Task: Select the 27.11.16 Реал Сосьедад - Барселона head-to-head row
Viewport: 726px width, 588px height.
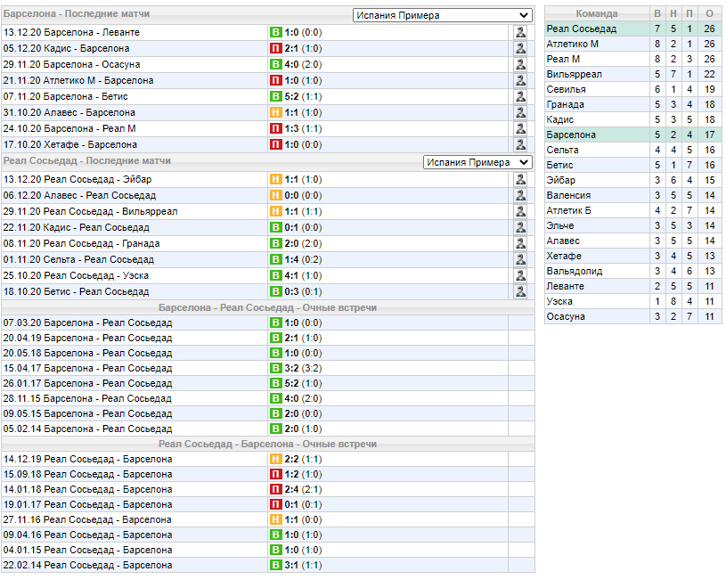Action: 268,520
